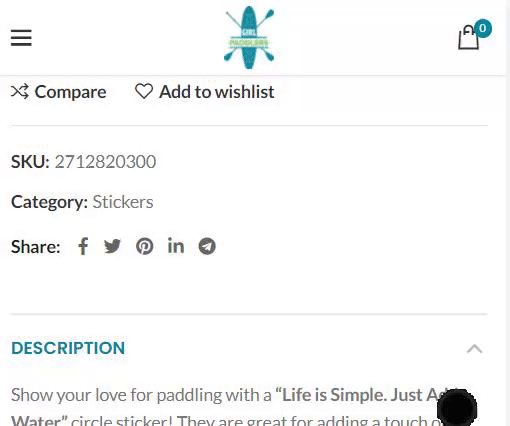Click the cart count badge
This screenshot has height=426, width=510.
pos(483,28)
